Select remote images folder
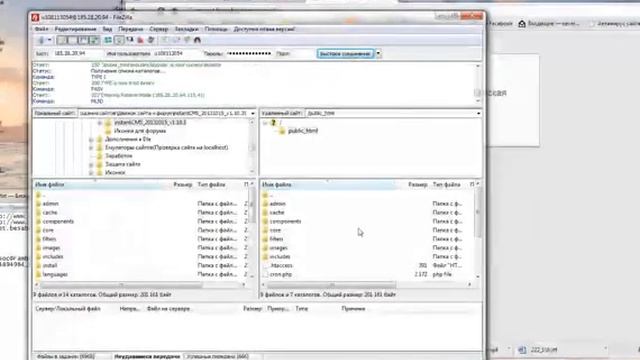Screen dimensions: 640x360 (x=279, y=248)
